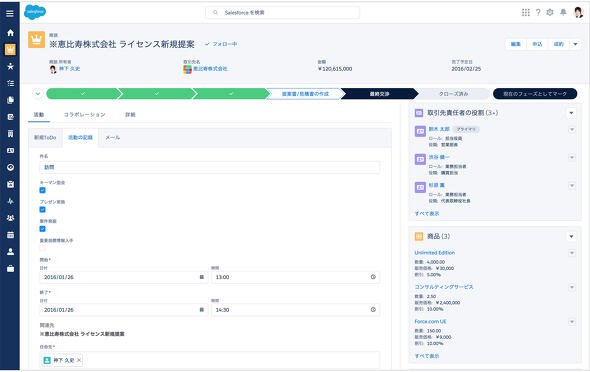Open the 取引先責任者の役割 panel dropdown

click(x=571, y=113)
